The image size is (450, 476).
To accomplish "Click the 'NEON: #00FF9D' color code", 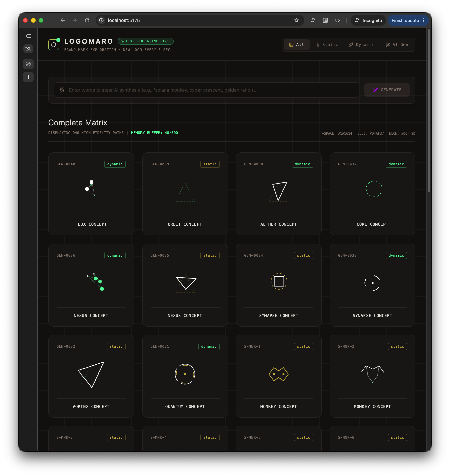I will pos(402,134).
